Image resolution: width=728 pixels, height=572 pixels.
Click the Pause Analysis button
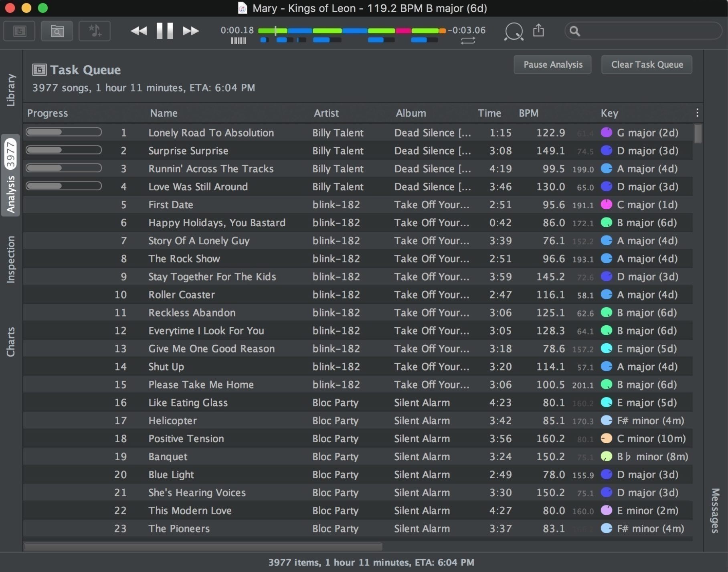click(x=552, y=64)
